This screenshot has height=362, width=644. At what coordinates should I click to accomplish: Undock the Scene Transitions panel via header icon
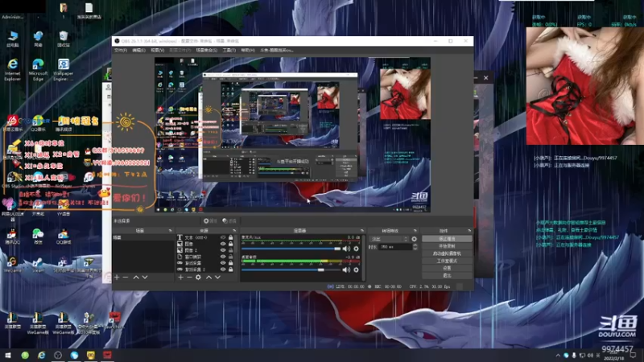click(415, 231)
